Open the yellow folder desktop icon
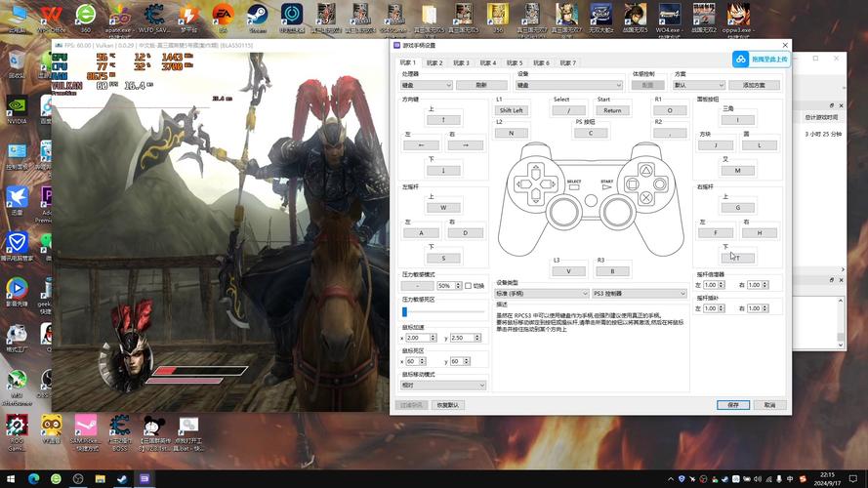This screenshot has height=488, width=868. pos(429,18)
